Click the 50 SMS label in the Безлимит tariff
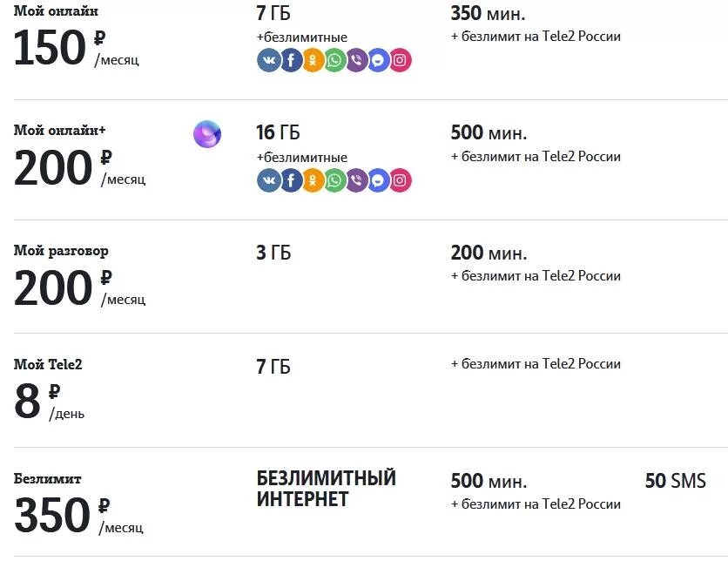 (x=675, y=481)
